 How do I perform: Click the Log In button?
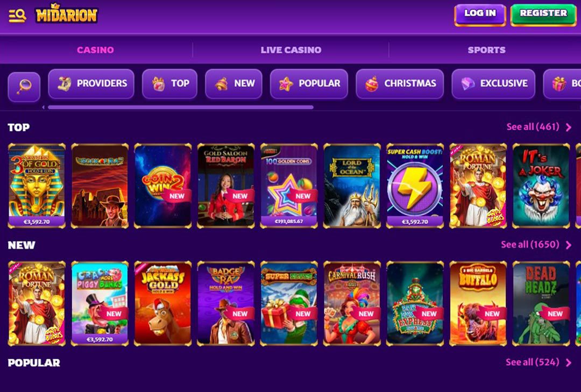tap(480, 15)
